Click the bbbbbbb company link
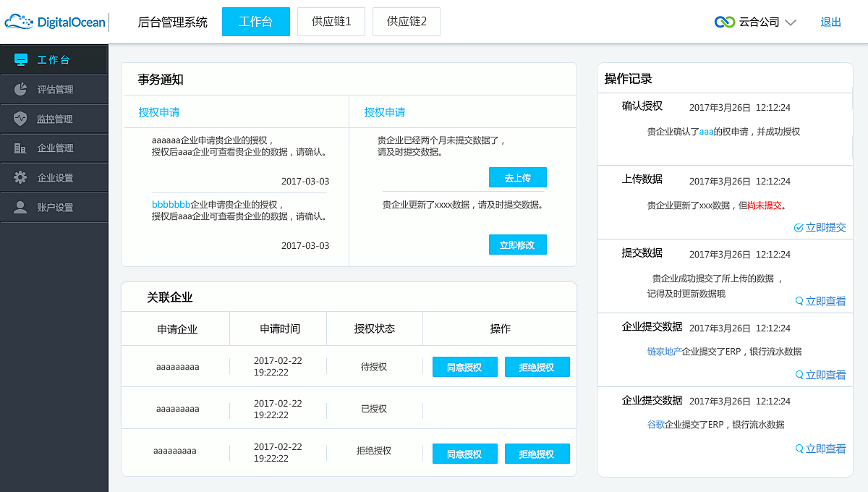The height and width of the screenshot is (492, 868). tap(171, 205)
